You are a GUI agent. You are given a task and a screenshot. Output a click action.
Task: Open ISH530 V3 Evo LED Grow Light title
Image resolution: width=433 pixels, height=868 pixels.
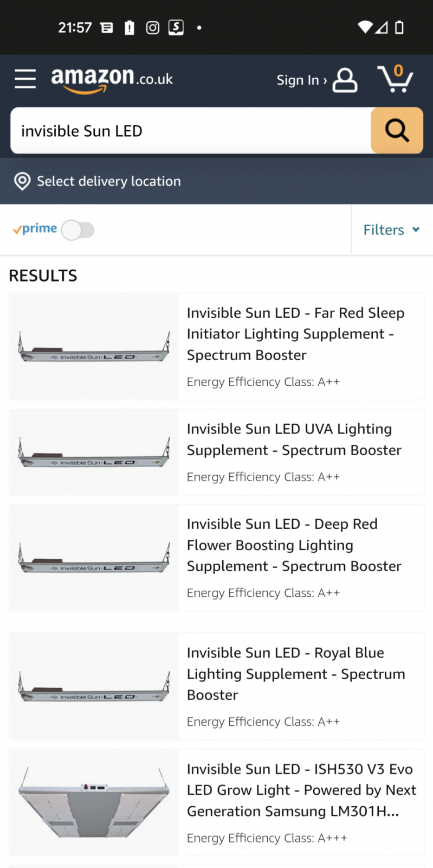tap(301, 790)
